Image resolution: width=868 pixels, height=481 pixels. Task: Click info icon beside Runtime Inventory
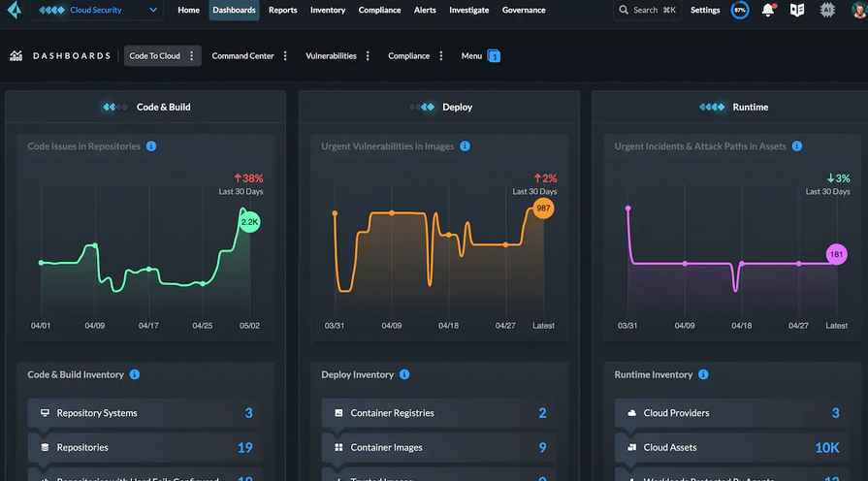(703, 374)
